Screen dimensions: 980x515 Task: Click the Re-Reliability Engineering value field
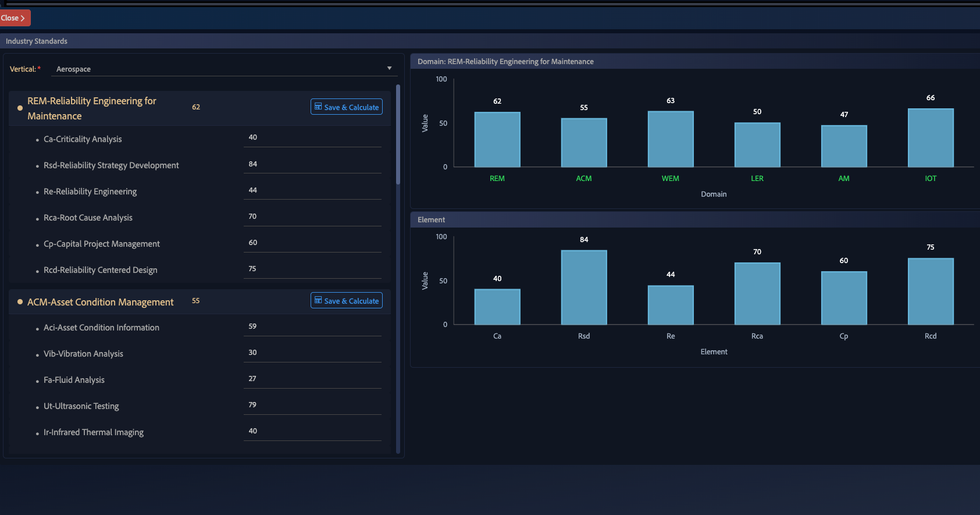[311, 190]
